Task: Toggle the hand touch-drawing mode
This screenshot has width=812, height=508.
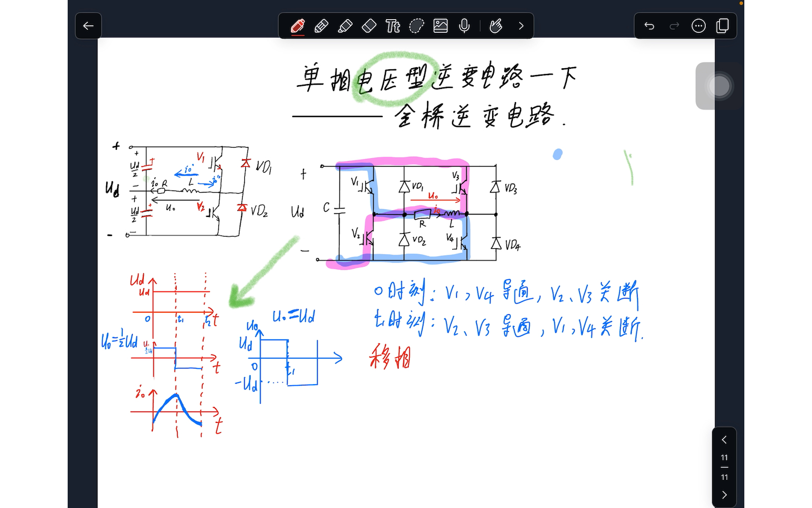Action: [496, 26]
